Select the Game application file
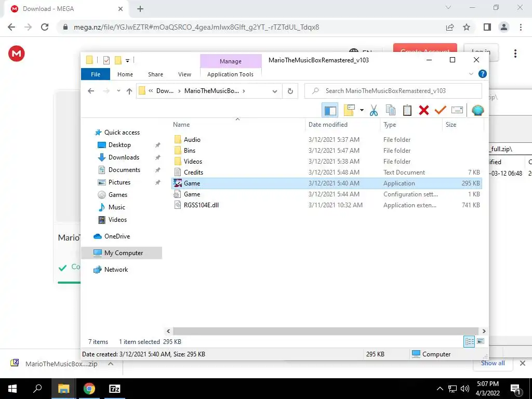The height and width of the screenshot is (399, 532). point(326,183)
